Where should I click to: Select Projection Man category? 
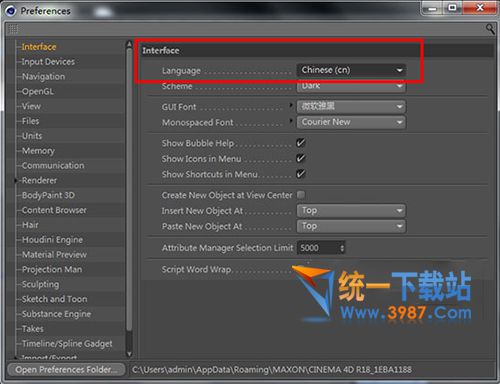click(x=52, y=269)
